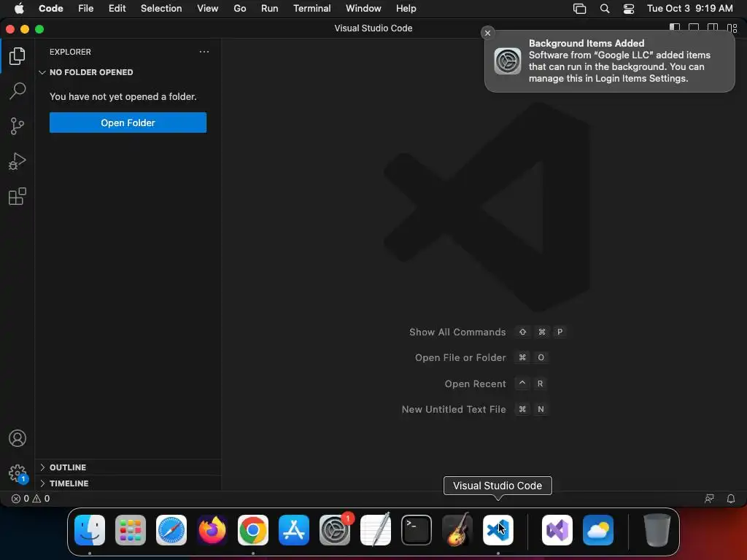Launch Safari from the Dock

pyautogui.click(x=171, y=530)
